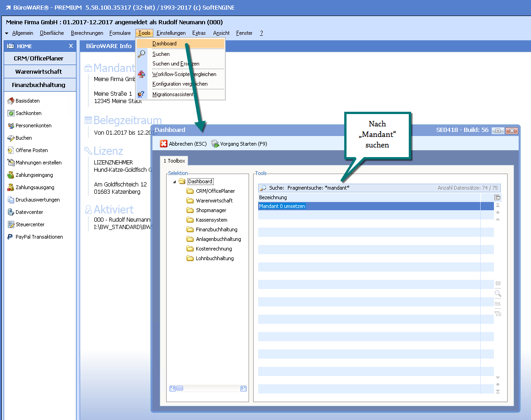Screen dimensions: 531x420
Task: Click the magnifier icon in search bar
Action: 263,188
